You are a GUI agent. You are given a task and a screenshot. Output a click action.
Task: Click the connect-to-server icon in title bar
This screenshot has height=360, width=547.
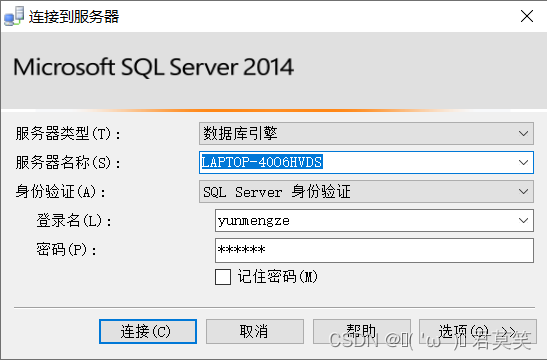coord(14,16)
